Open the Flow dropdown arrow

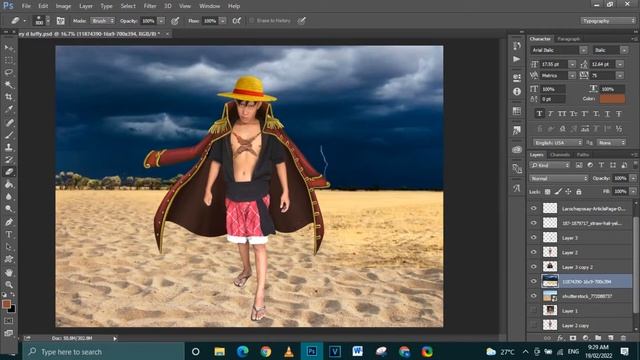(x=223, y=21)
